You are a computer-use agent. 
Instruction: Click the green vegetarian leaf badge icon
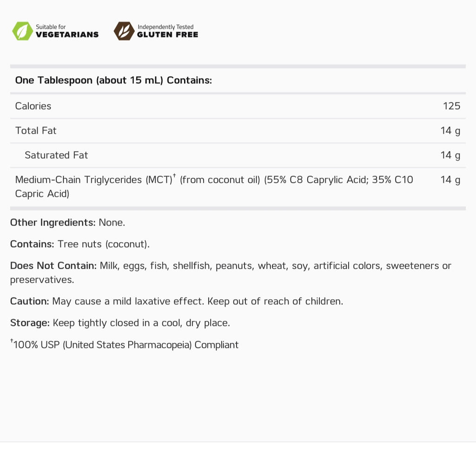click(22, 31)
